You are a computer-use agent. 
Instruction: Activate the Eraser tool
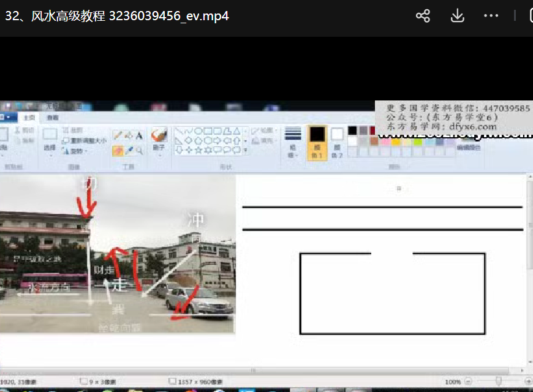coord(118,150)
